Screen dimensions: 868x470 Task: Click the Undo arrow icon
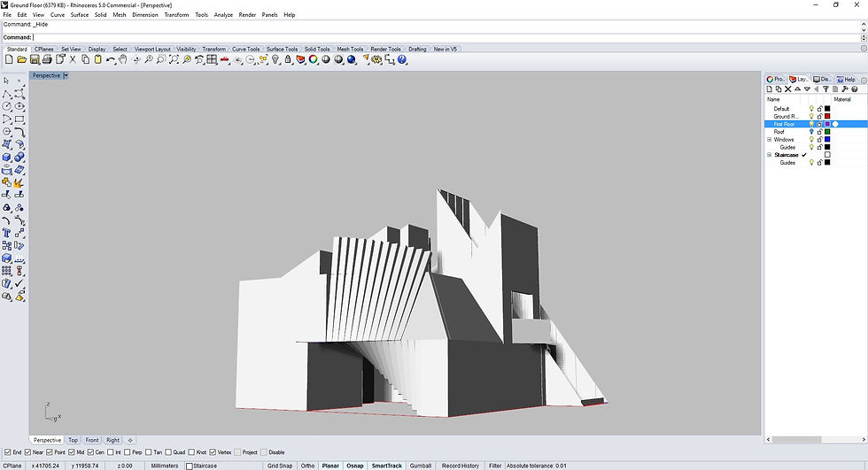pos(111,59)
